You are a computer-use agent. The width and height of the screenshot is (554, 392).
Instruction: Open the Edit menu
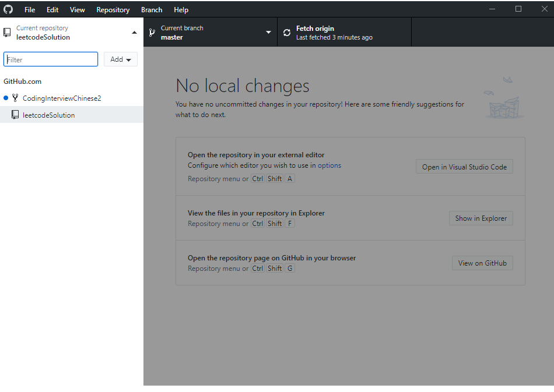coord(52,9)
